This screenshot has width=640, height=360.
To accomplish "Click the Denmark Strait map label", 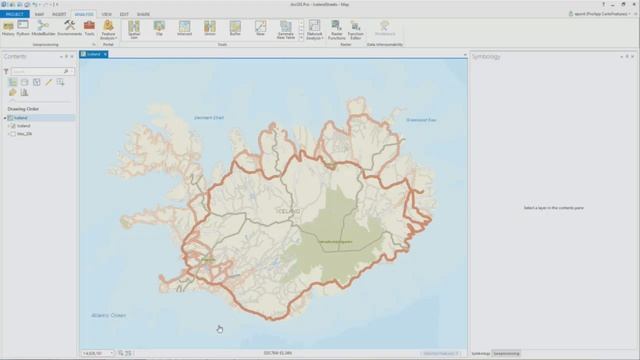I will coord(209,118).
